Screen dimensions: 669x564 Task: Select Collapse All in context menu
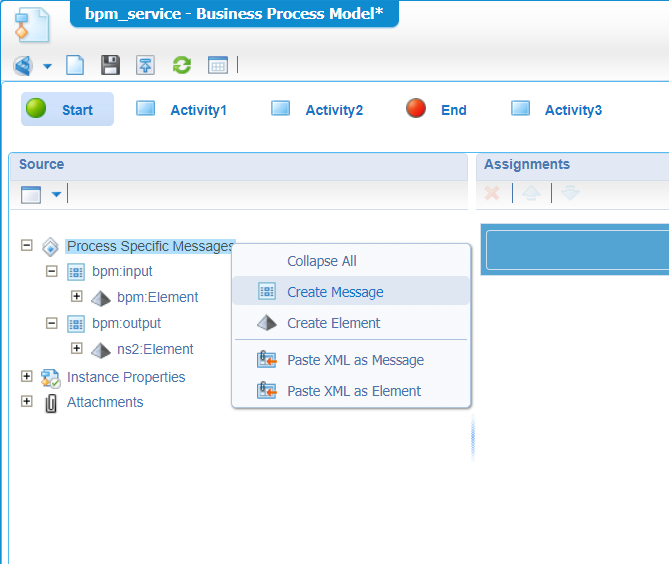(321, 261)
